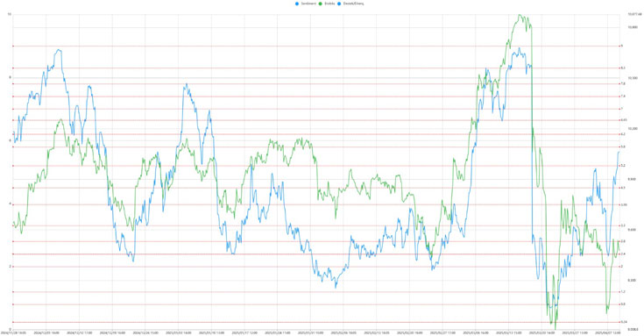Image resolution: width=644 pixels, height=336 pixels.
Task: Toggle the first blue Sentiment legend dot
Action: (296, 4)
